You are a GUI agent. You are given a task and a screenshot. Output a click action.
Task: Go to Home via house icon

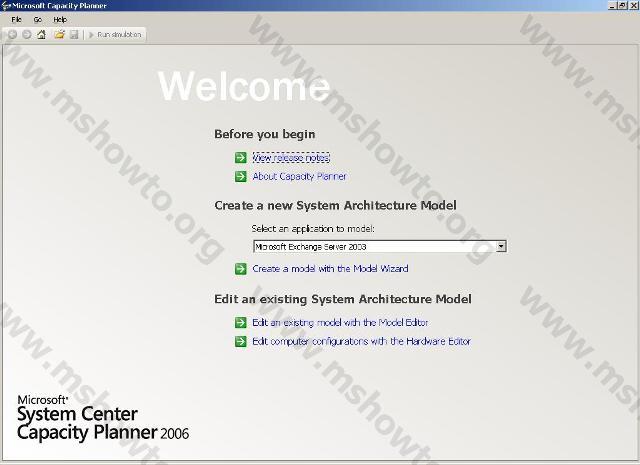[x=41, y=35]
